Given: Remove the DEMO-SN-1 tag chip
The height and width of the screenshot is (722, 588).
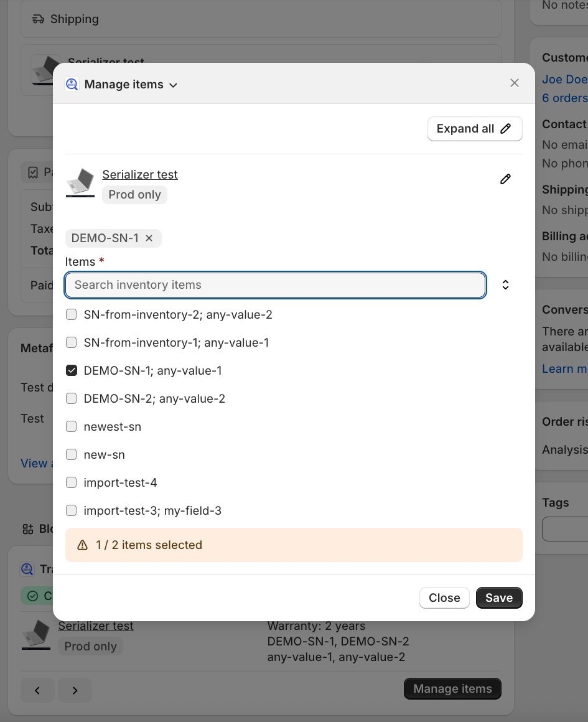Looking at the screenshot, I should (149, 238).
